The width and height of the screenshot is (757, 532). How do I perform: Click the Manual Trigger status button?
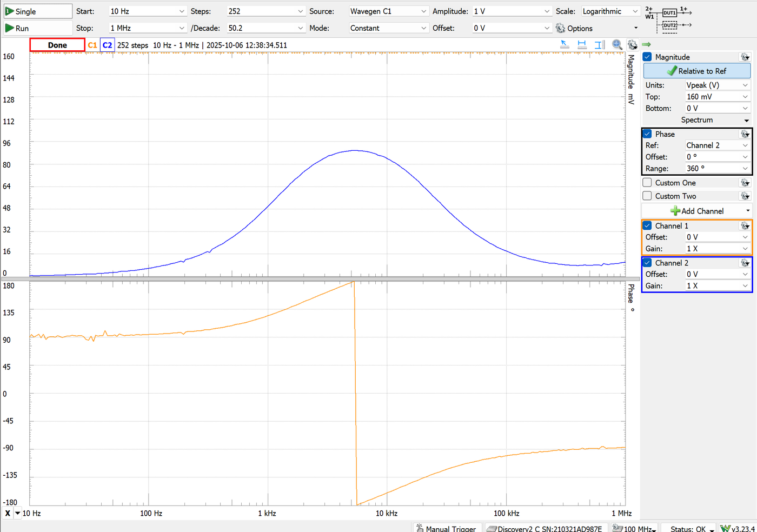coord(447,528)
